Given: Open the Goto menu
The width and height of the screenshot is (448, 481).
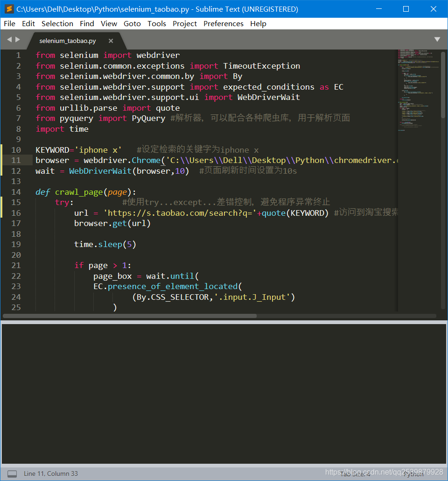Looking at the screenshot, I should coord(132,24).
